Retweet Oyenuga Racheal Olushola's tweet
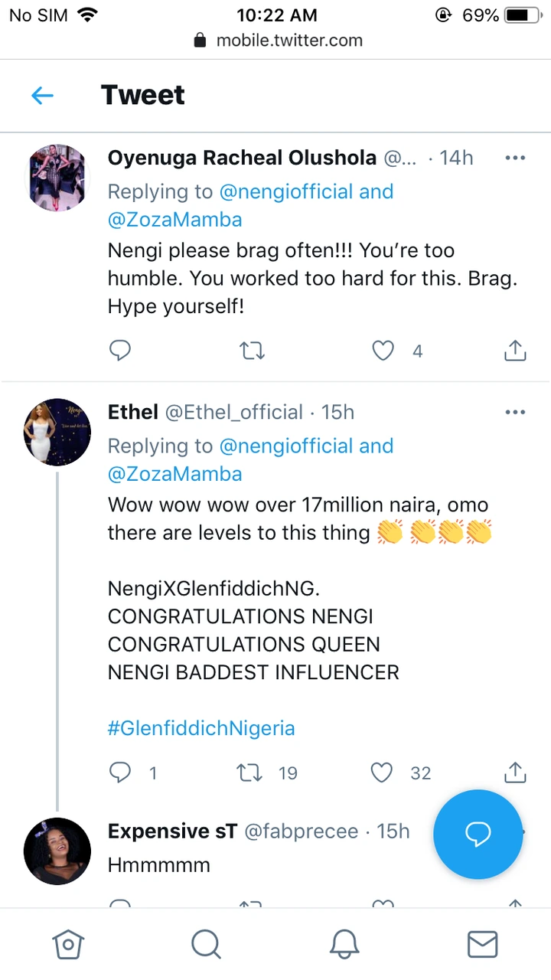This screenshot has height=980, width=551. click(252, 351)
